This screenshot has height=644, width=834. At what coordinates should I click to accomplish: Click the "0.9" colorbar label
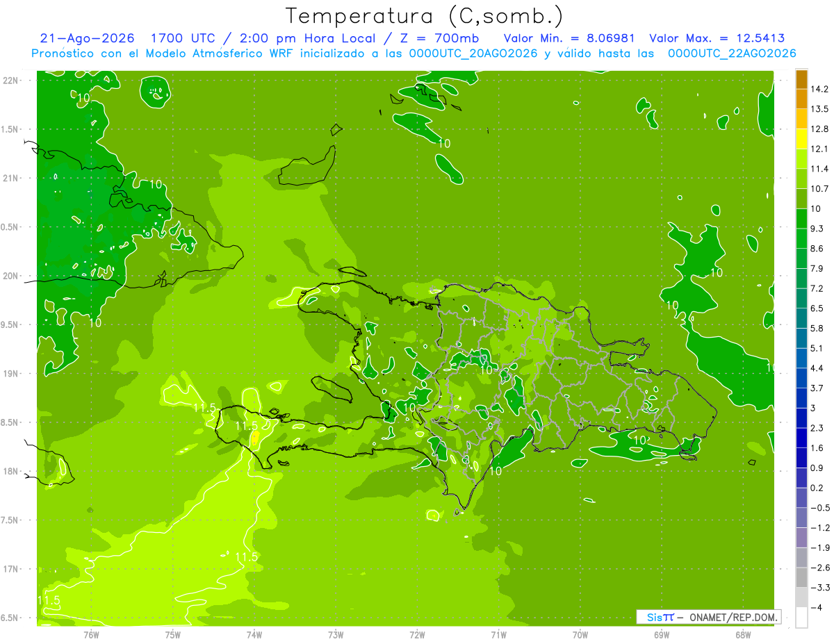(817, 468)
